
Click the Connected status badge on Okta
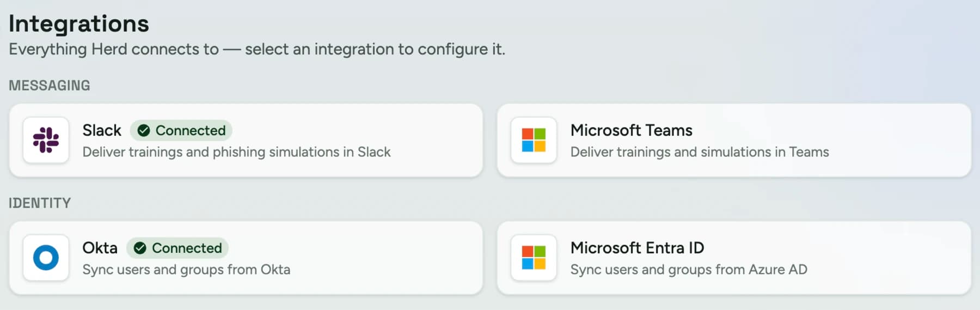point(177,248)
